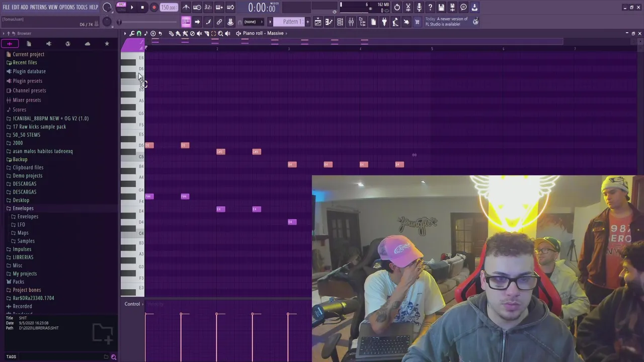Screen dimensions: 644x362
Task: Select the Zoom magnifier tool in piano roll
Action: pyautogui.click(x=220, y=33)
